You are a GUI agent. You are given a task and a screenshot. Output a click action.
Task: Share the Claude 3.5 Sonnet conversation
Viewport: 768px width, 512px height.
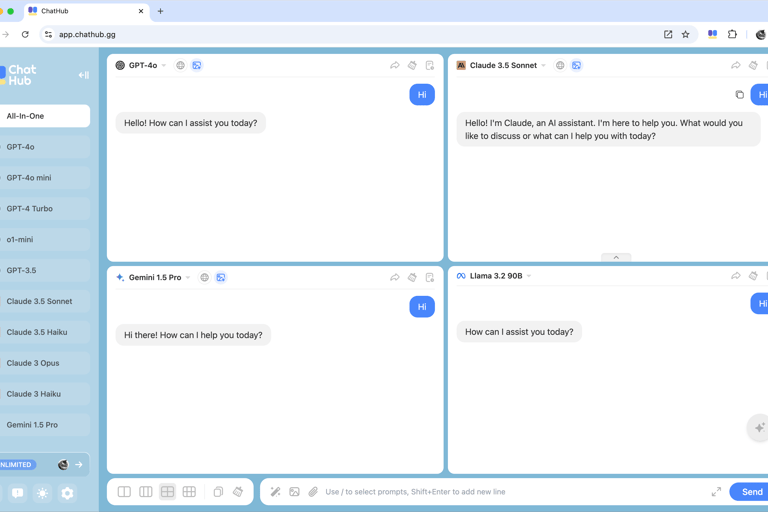(x=736, y=65)
